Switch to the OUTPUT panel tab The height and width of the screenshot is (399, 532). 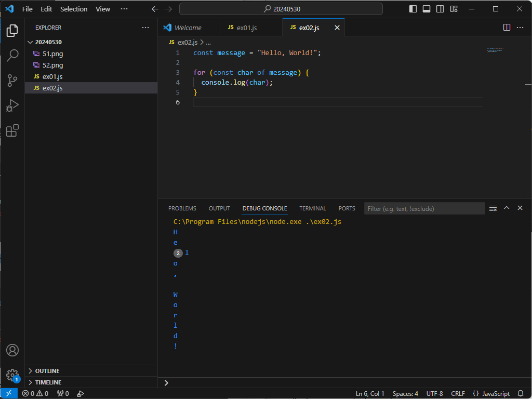tap(219, 208)
